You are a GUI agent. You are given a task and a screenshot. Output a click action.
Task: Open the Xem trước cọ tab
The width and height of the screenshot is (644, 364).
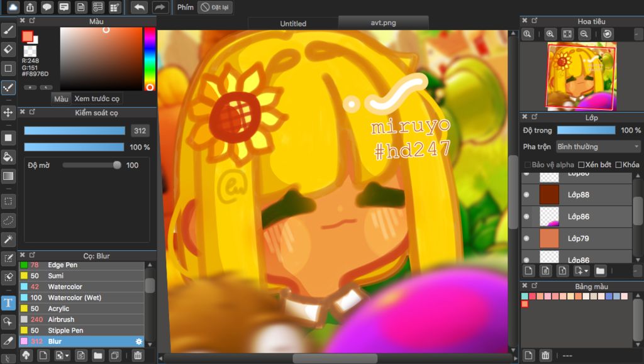pyautogui.click(x=97, y=99)
